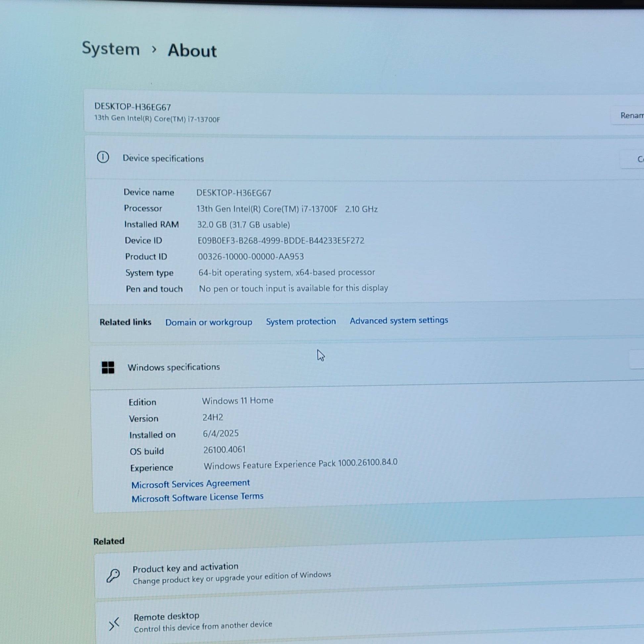Click the Remote desktop icon

pyautogui.click(x=114, y=624)
